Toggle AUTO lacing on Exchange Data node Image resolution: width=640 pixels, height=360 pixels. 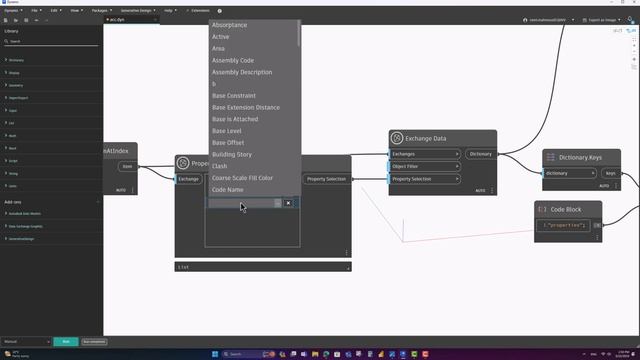click(480, 191)
